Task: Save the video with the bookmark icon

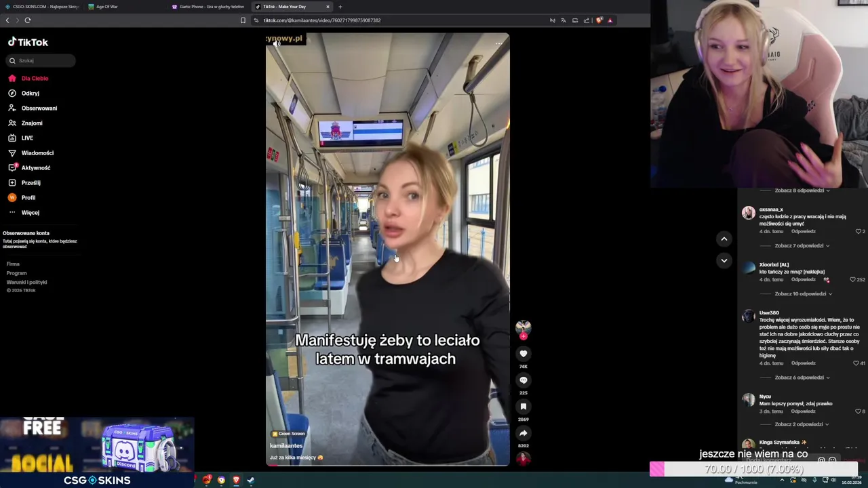Action: pos(523,407)
